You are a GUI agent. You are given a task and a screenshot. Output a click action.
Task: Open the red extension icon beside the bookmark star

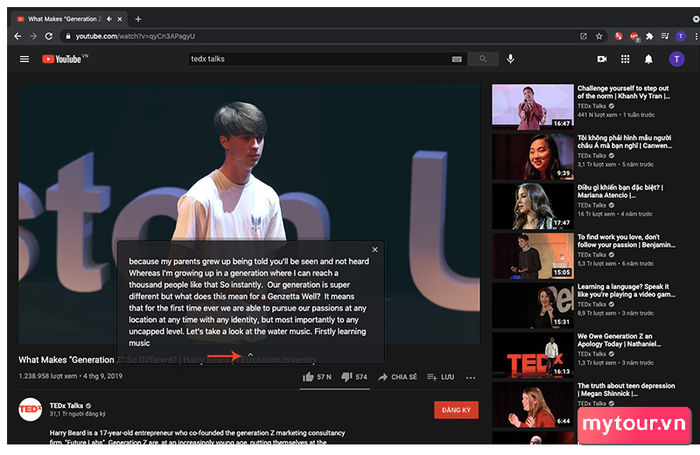pyautogui.click(x=618, y=36)
